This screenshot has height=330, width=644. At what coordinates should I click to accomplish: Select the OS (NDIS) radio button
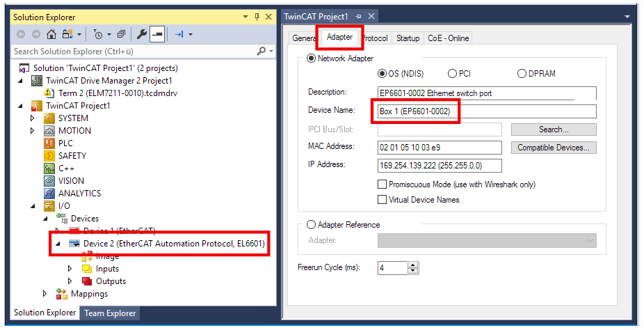pyautogui.click(x=382, y=74)
